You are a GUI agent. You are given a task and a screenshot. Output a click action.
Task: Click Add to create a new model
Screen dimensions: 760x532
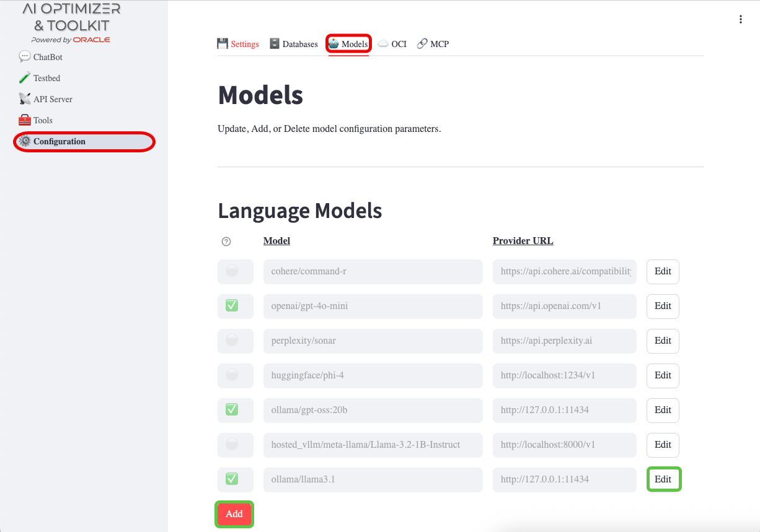tap(234, 513)
